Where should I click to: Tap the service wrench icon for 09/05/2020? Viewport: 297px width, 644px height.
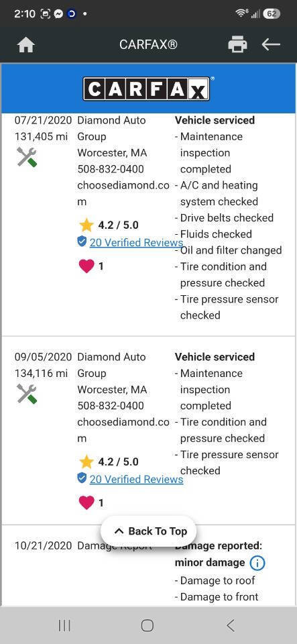pos(27,394)
